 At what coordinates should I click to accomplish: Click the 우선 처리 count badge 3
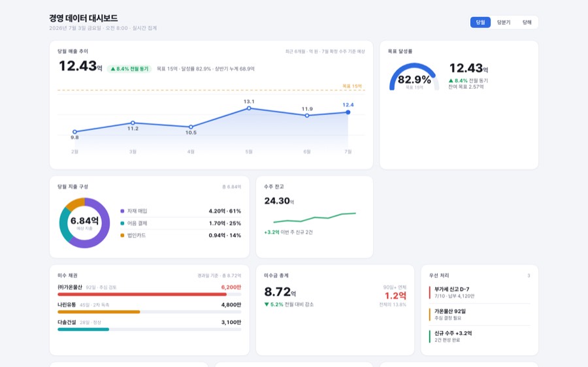[x=529, y=276]
